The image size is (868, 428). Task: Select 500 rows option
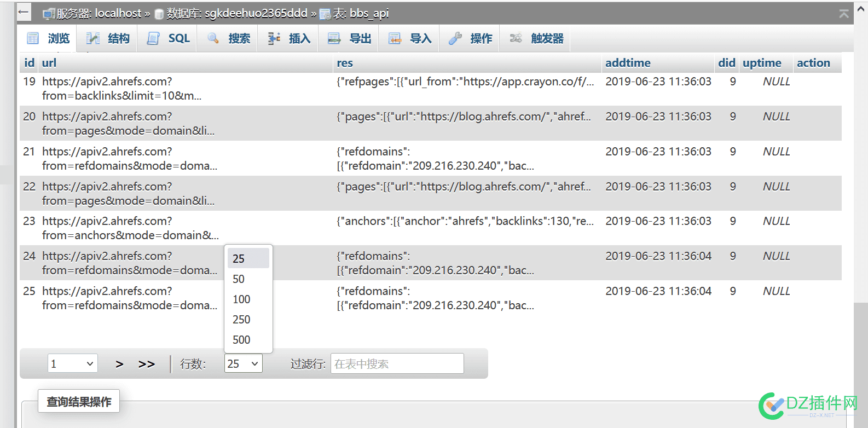click(x=248, y=340)
